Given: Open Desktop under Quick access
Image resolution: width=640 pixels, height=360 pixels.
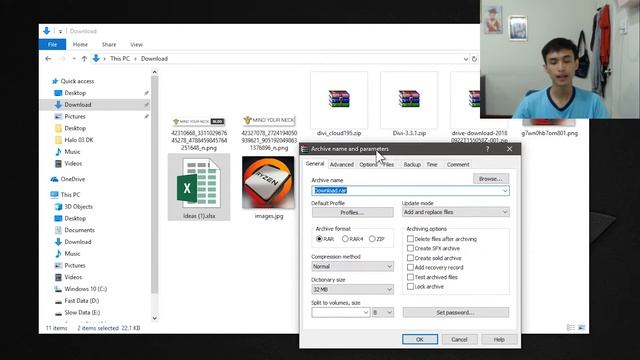Looking at the screenshot, I should (x=75, y=93).
